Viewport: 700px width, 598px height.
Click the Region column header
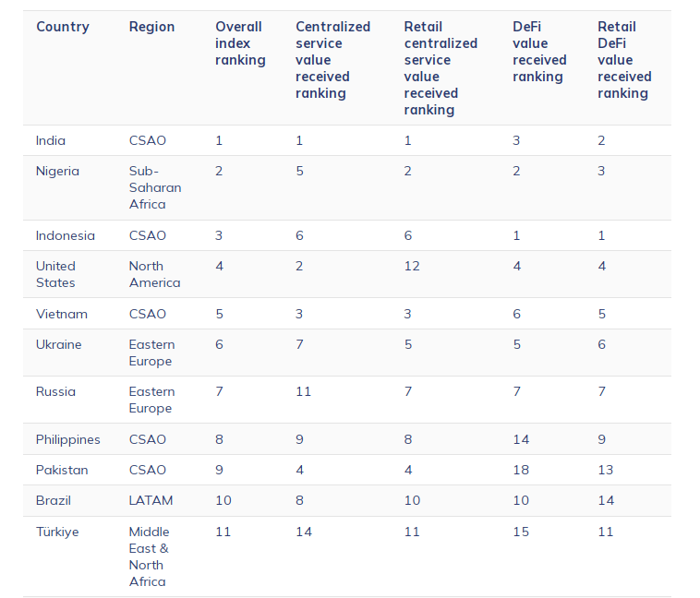point(151,27)
